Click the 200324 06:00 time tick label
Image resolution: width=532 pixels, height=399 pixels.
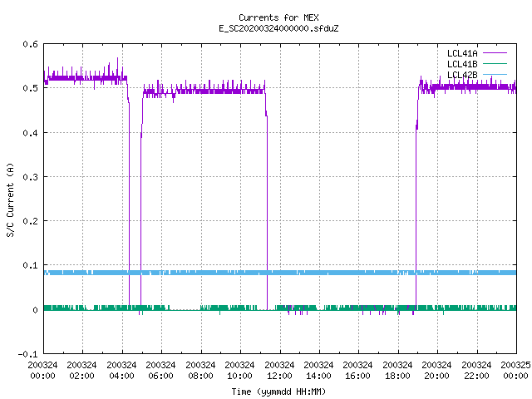160,371
